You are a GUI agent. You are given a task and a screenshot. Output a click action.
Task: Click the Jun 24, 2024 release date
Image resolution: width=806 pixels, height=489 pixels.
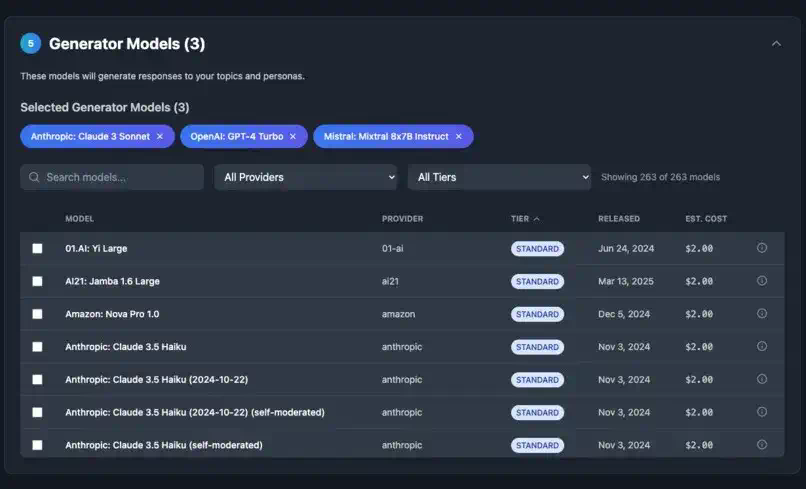coord(626,248)
